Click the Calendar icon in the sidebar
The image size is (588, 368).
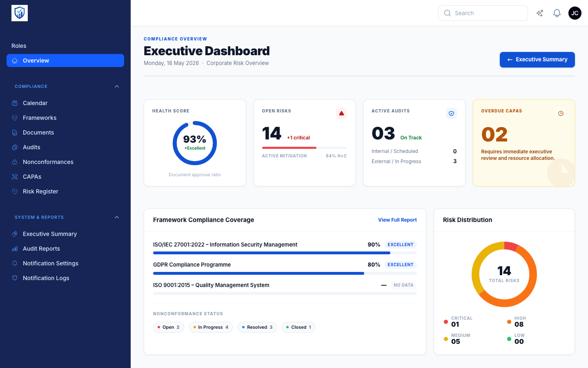[x=15, y=103]
